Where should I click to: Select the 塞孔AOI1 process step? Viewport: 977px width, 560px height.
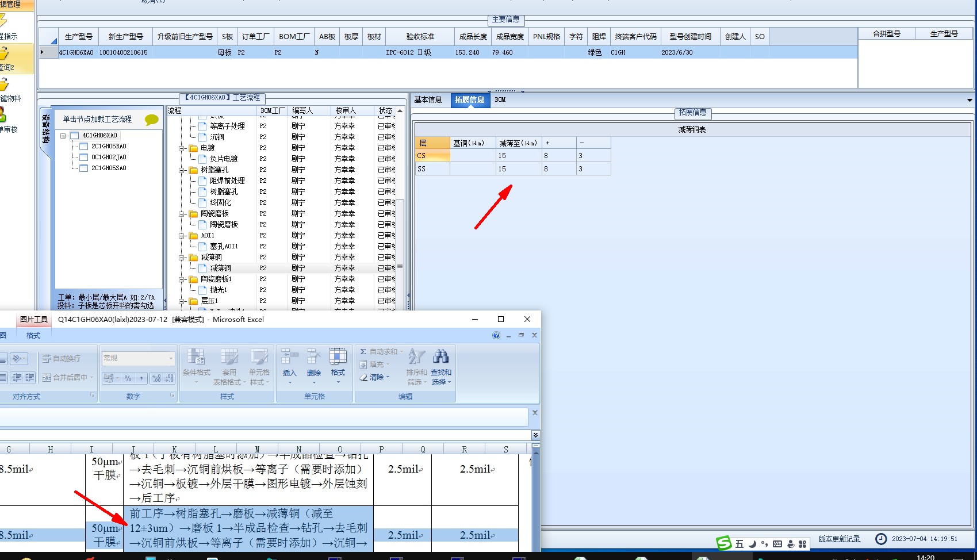click(x=224, y=247)
